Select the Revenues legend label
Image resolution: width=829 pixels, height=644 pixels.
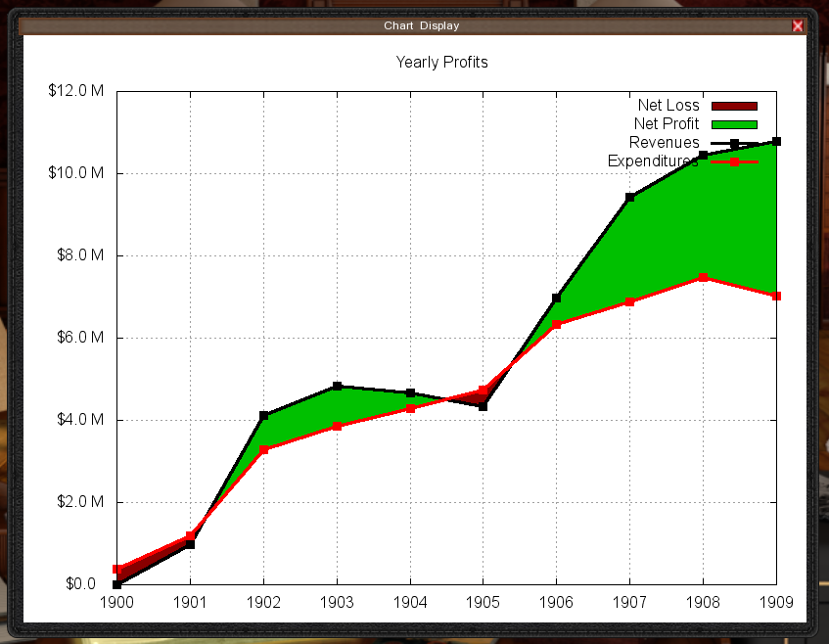click(664, 143)
